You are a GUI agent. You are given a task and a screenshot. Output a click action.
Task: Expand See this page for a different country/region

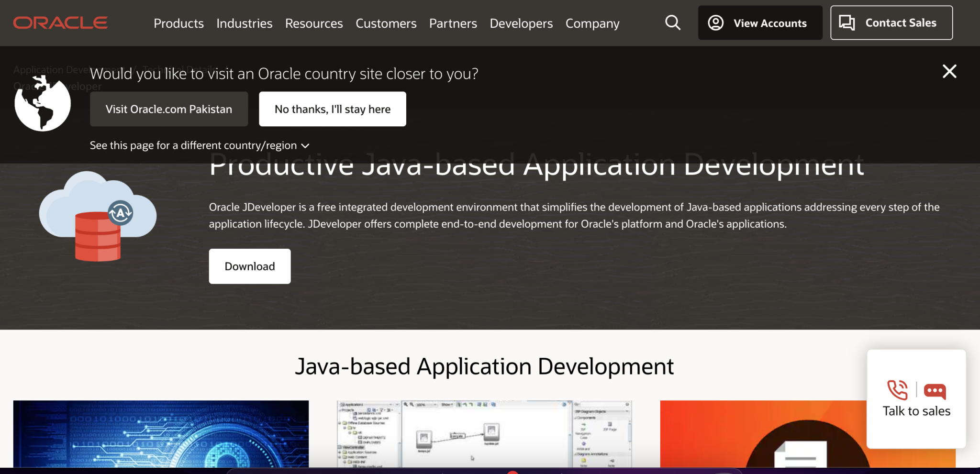coord(200,145)
